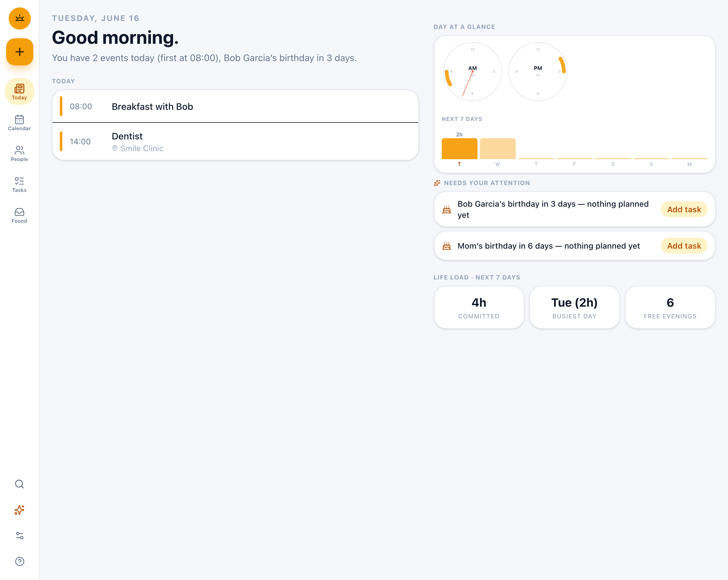The width and height of the screenshot is (728, 580).
Task: Add task for Bob Garcia's birthday
Action: coord(684,209)
